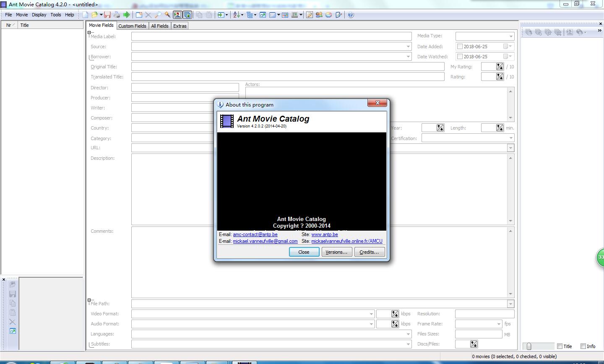Screen dimensions: 604x364
Task: Add a new movie using the toolbar icon
Action: tap(139, 15)
